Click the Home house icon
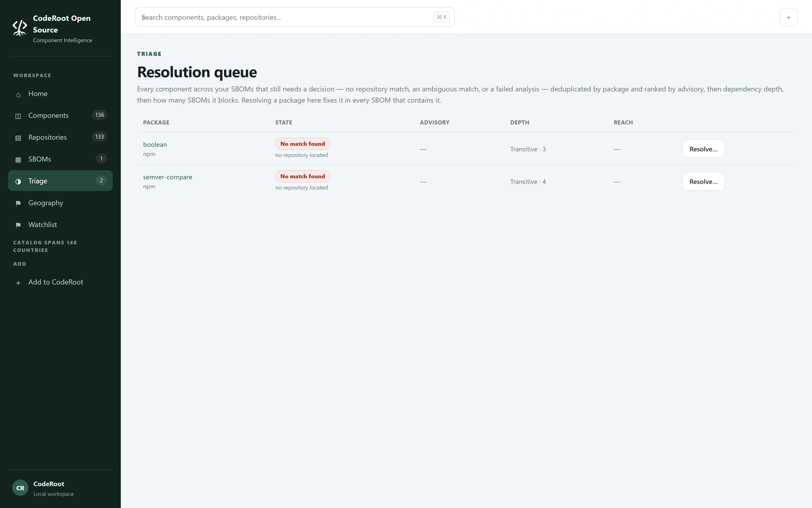The height and width of the screenshot is (508, 812). (18, 94)
